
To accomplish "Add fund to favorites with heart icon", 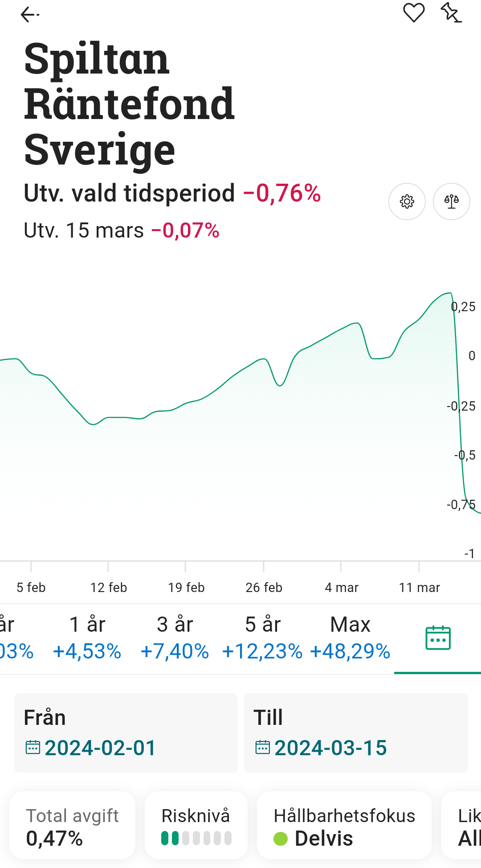I will (x=414, y=12).
